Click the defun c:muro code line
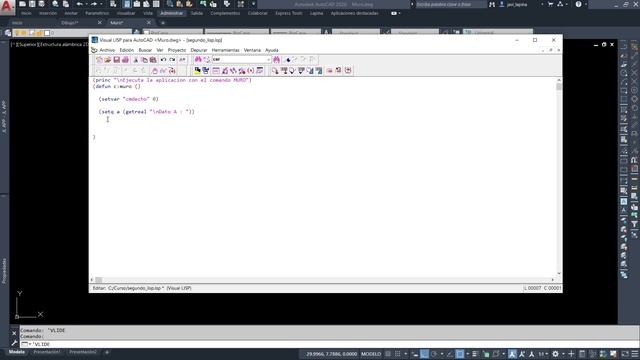The image size is (640, 360). point(116,87)
